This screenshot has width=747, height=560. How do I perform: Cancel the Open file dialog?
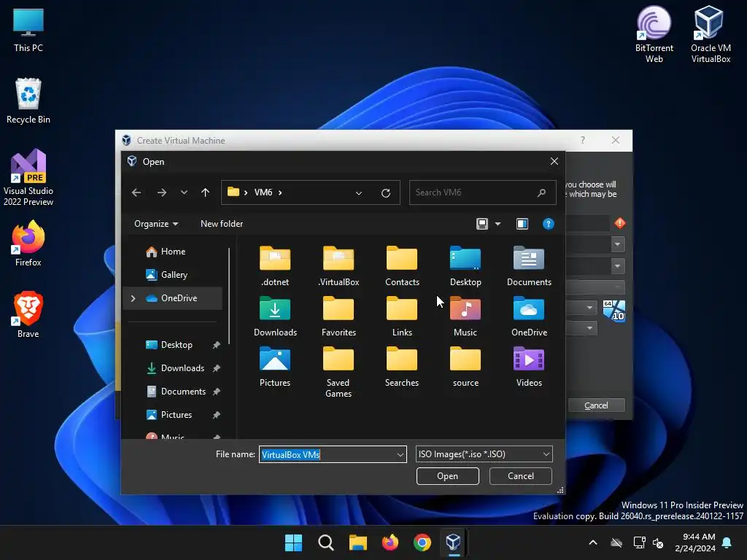(520, 476)
